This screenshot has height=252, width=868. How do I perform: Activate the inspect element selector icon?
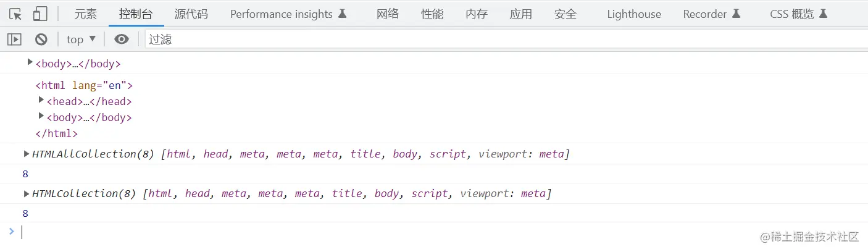pos(15,14)
